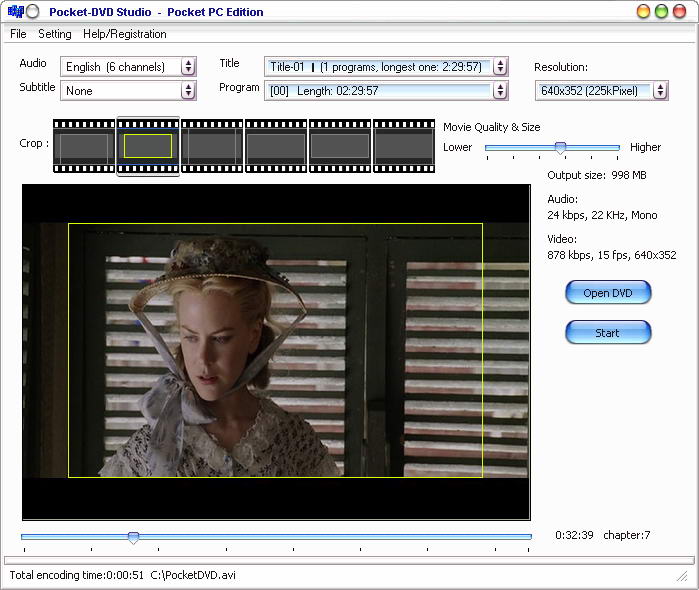Choose the fourth crop filmstrip preset

tap(276, 146)
